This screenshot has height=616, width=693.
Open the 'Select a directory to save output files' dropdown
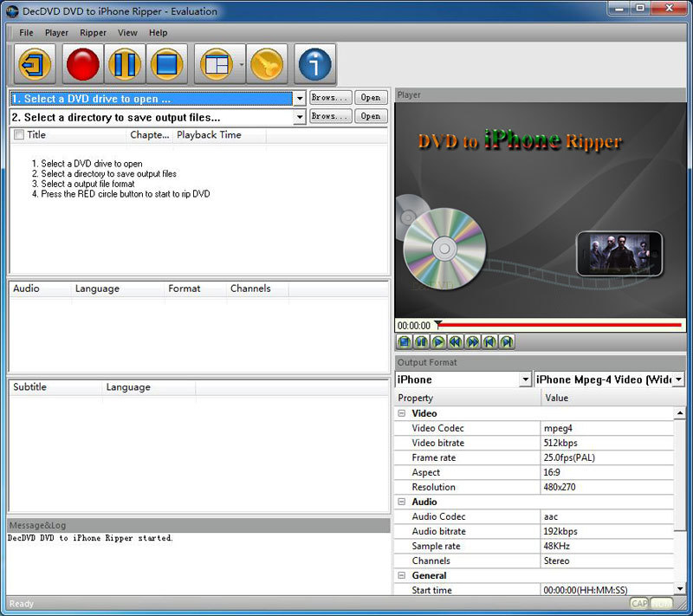pyautogui.click(x=300, y=117)
